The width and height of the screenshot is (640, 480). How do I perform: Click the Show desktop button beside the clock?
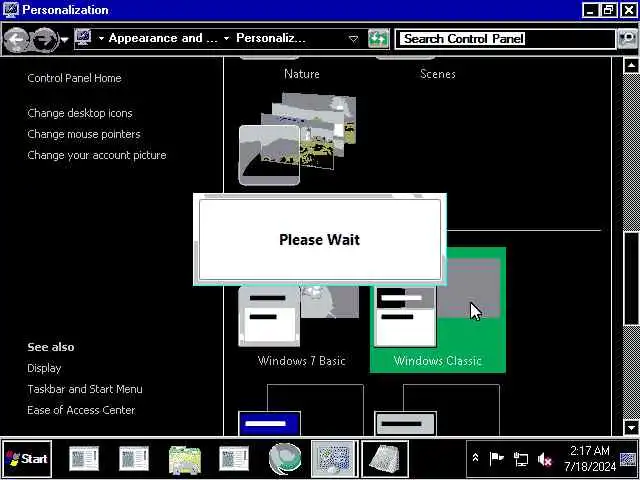(x=628, y=459)
